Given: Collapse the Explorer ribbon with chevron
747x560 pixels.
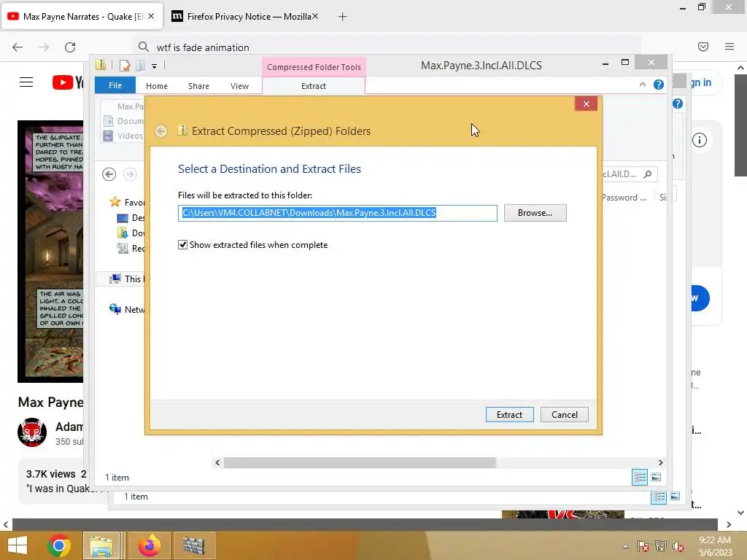Looking at the screenshot, I should pyautogui.click(x=642, y=85).
